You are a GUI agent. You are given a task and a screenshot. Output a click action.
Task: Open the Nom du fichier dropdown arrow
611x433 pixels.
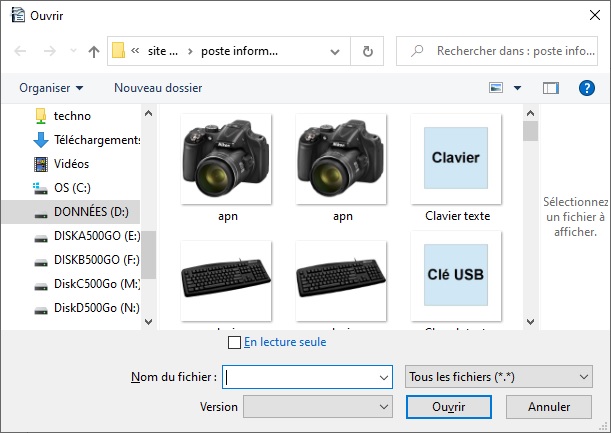(x=384, y=377)
